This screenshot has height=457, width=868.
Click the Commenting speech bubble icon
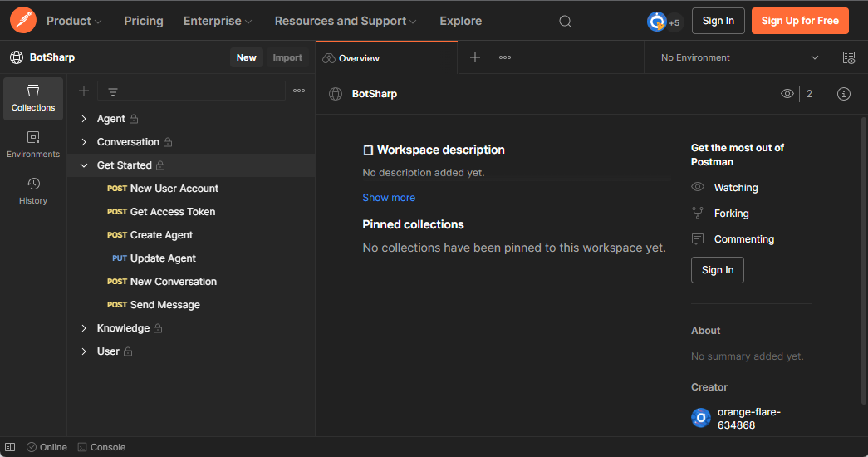[x=698, y=238]
